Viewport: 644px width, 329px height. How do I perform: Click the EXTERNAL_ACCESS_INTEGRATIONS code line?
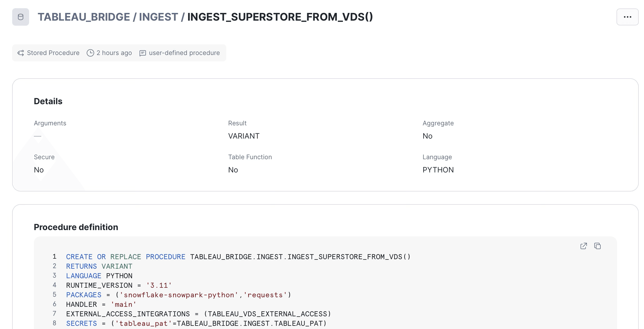click(198, 314)
